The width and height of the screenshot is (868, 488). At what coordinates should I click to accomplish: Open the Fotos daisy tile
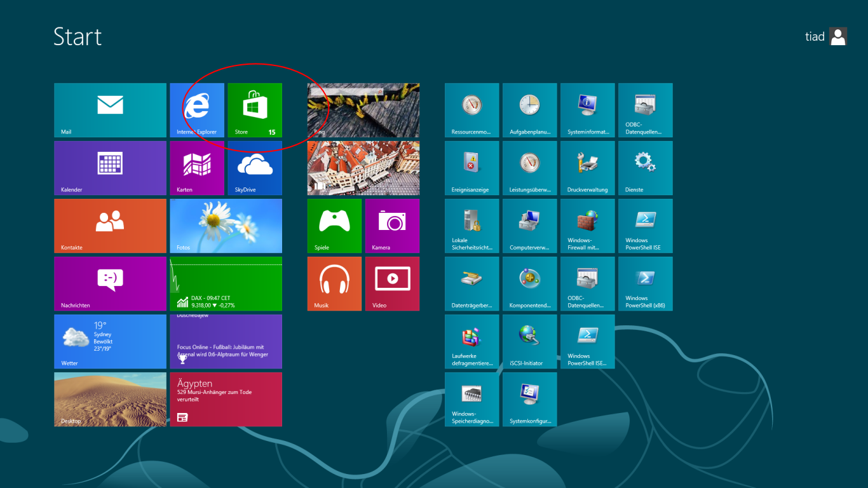click(226, 226)
